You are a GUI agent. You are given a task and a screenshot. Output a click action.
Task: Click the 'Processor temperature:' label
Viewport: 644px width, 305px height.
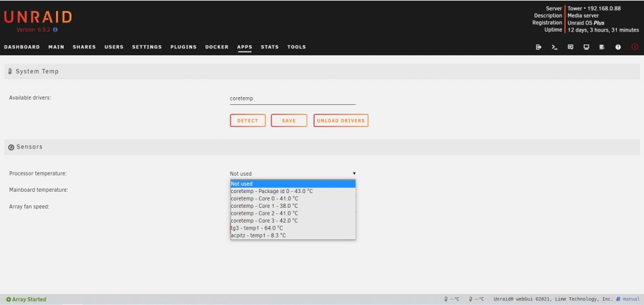pos(38,174)
